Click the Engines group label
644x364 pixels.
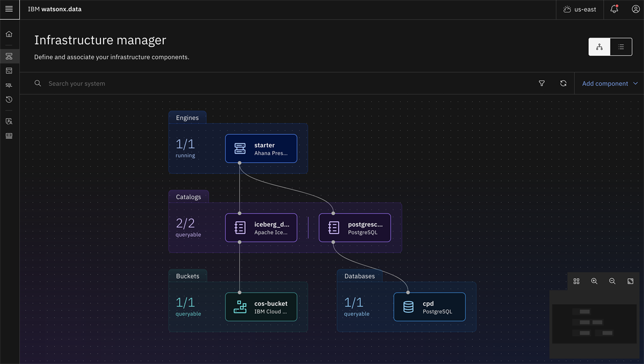(x=187, y=118)
